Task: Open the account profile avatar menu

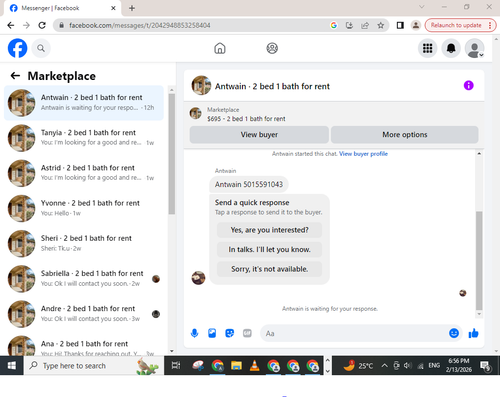Action: (x=475, y=48)
